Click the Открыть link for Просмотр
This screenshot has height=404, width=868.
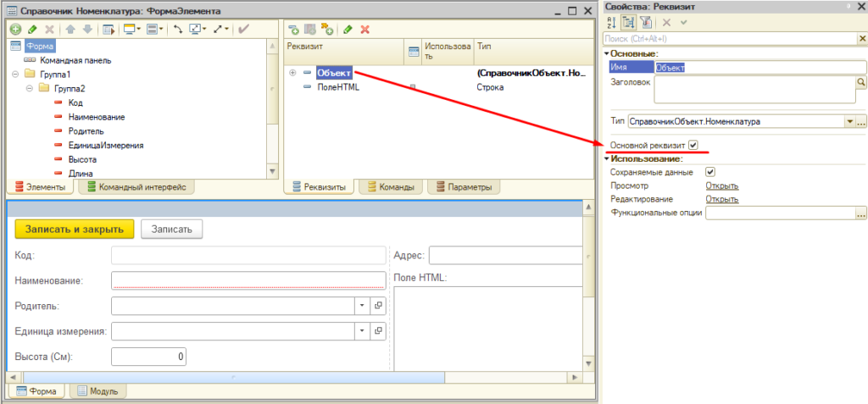tap(722, 186)
